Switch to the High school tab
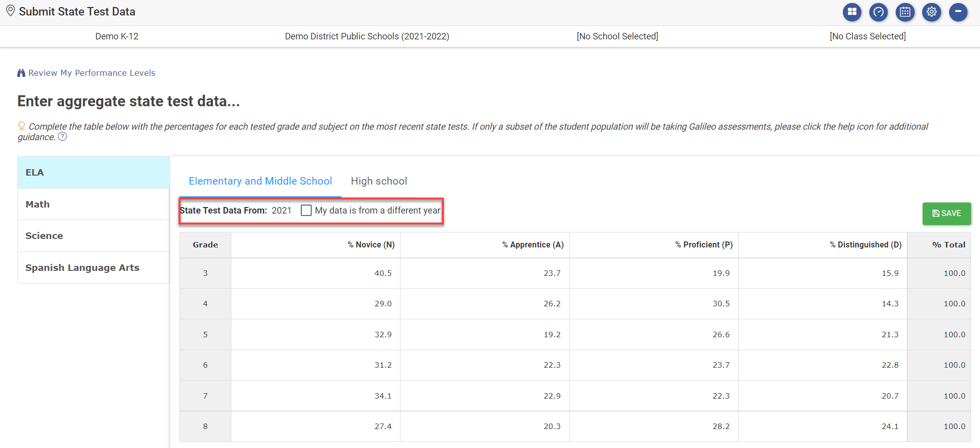 point(379,181)
